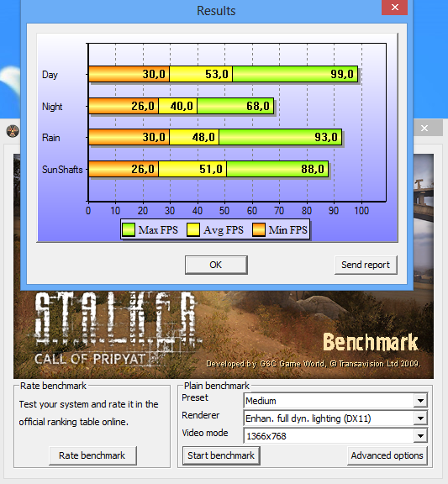Viewport: 448px width, 484px height.
Task: Click the SunShafts row label
Action: [x=62, y=170]
